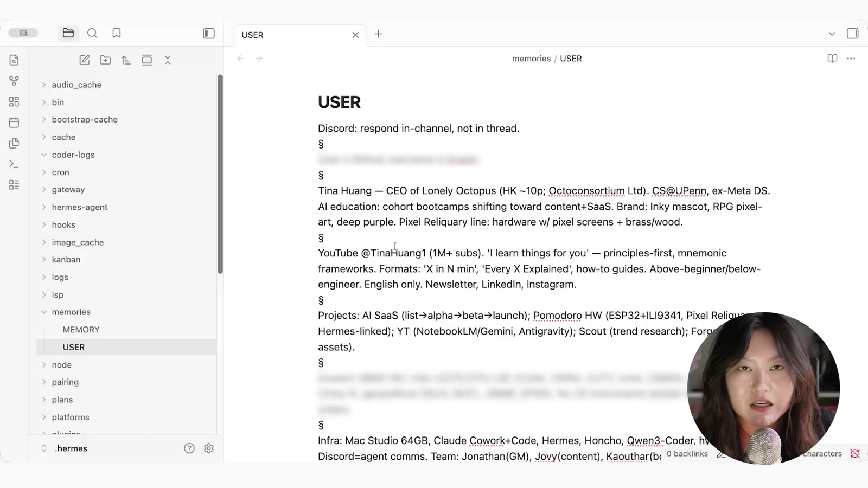This screenshot has width=868, height=488.
Task: Expand the bin folder chevron
Action: tap(44, 102)
